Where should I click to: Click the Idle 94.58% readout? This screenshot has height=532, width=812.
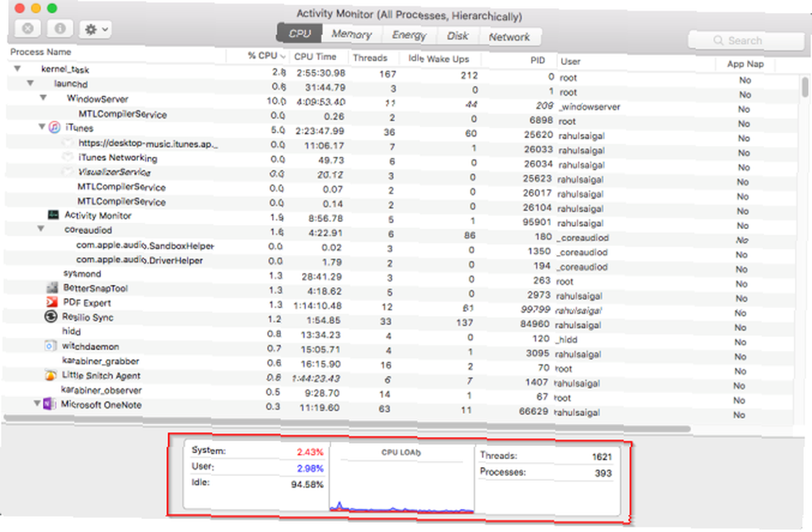tap(257, 482)
